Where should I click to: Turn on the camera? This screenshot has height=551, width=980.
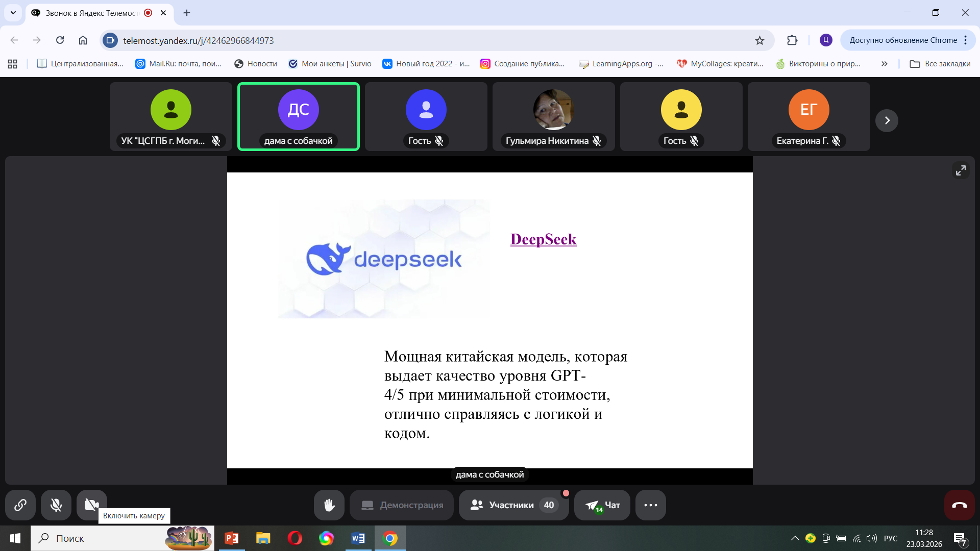(x=92, y=505)
